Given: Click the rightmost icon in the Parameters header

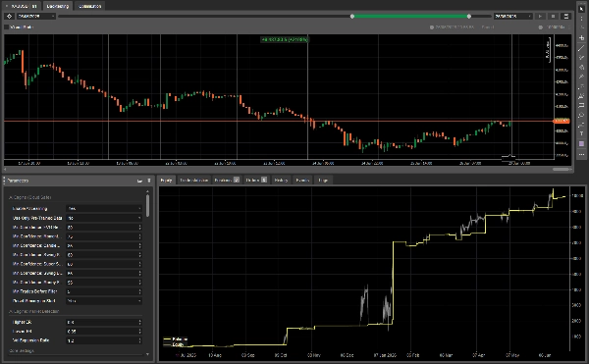Looking at the screenshot, I should coord(149,181).
